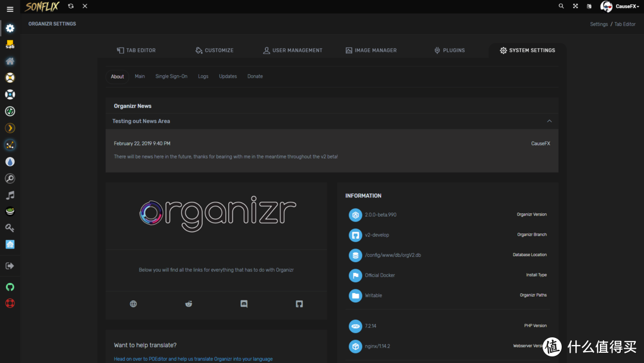
Task: Switch to the Tab Editor tab
Action: click(x=136, y=51)
